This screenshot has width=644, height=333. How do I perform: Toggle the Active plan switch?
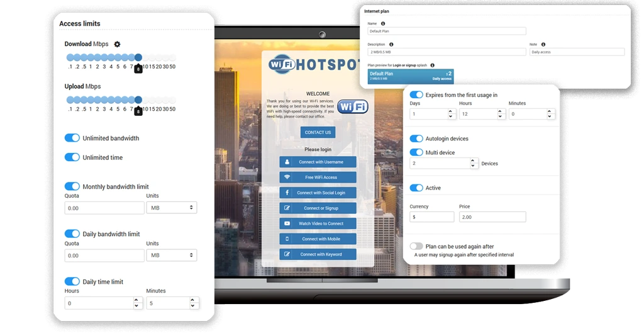click(x=416, y=188)
